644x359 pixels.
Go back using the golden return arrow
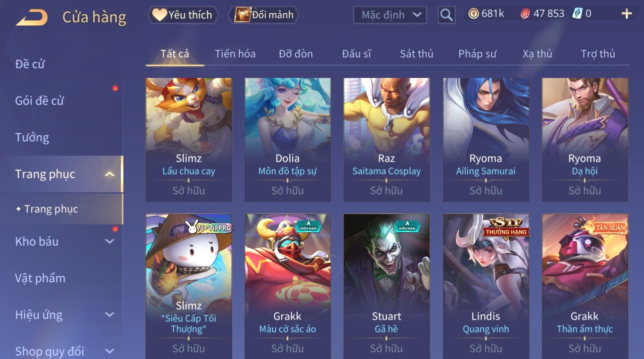32,17
